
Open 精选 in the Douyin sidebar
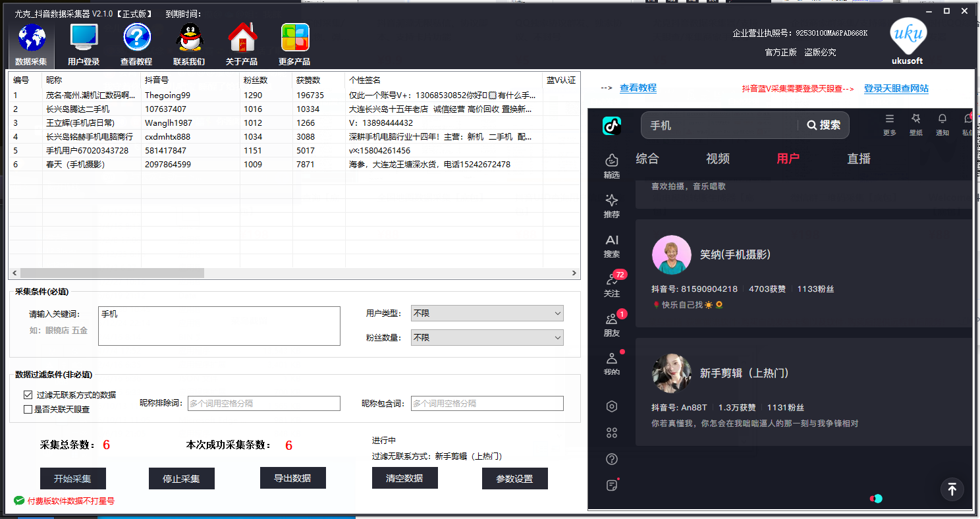point(612,166)
